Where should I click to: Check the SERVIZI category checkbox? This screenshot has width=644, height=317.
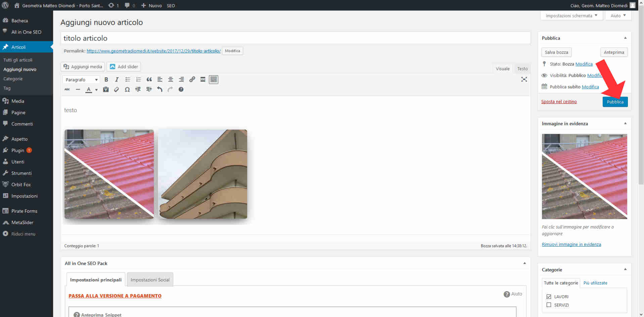coord(549,305)
